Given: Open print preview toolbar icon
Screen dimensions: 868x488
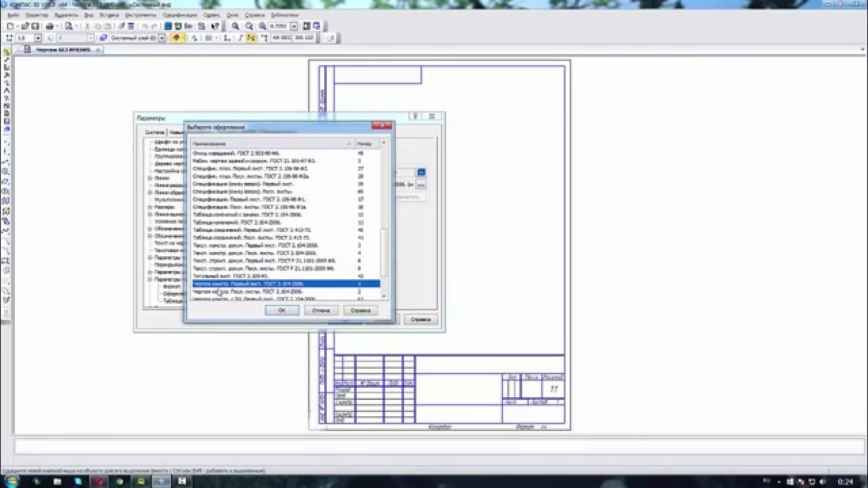Looking at the screenshot, I should point(69,26).
